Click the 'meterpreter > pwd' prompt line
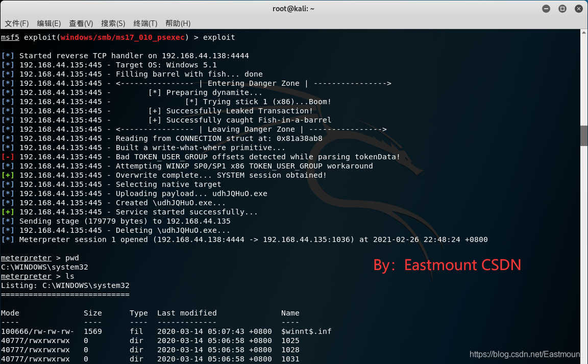588x364 pixels. coord(40,258)
